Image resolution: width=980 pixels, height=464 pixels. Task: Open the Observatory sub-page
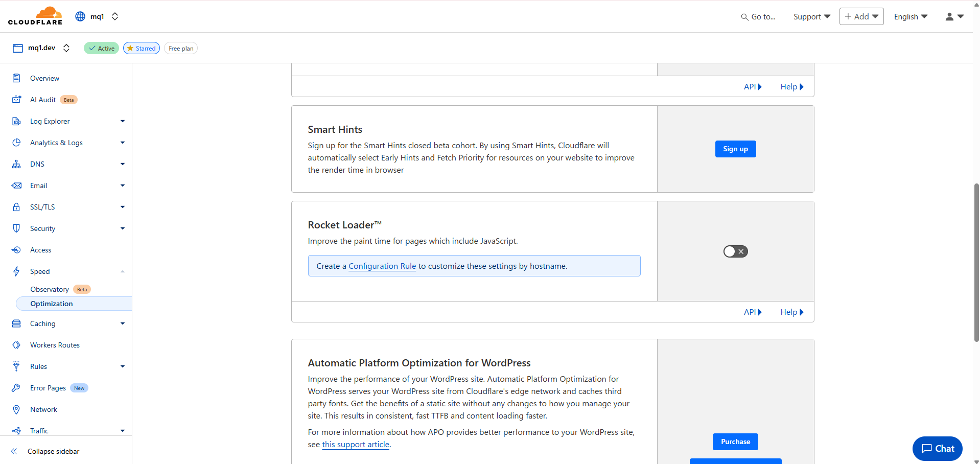50,289
